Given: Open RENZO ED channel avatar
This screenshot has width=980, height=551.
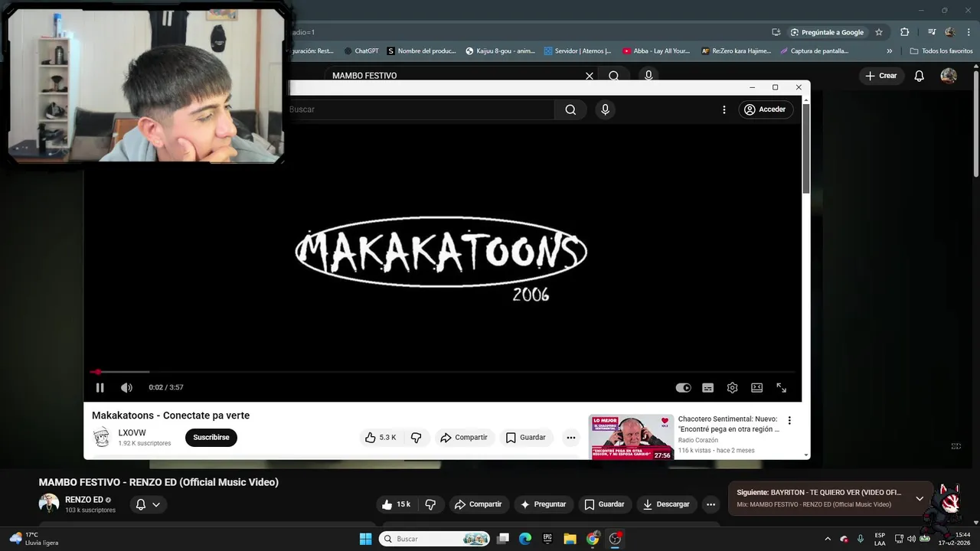Looking at the screenshot, I should coord(49,504).
